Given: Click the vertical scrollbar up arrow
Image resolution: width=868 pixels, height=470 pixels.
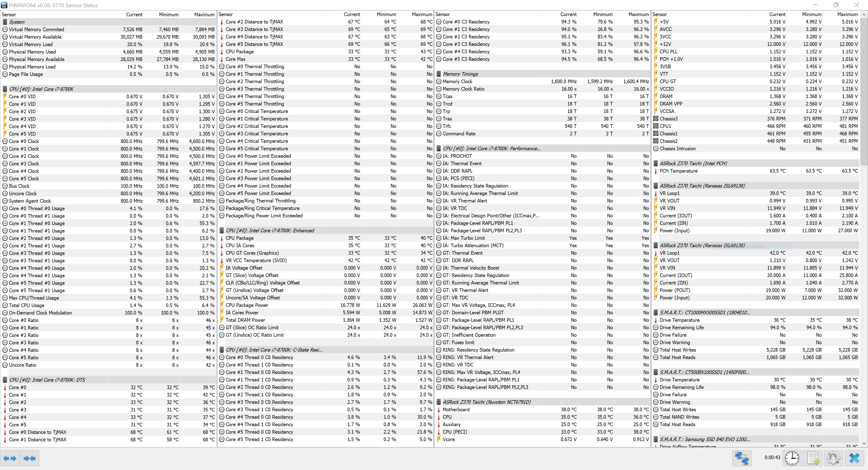Looking at the screenshot, I should coord(864,15).
